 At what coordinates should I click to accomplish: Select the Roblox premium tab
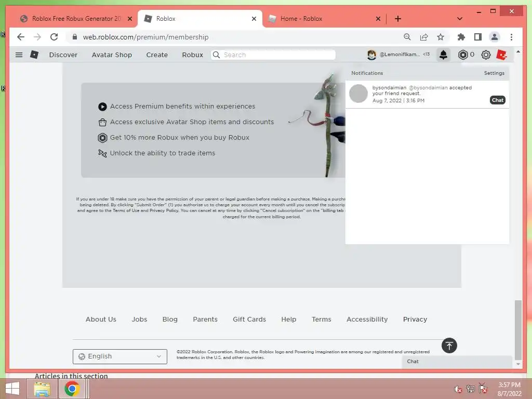click(x=200, y=19)
